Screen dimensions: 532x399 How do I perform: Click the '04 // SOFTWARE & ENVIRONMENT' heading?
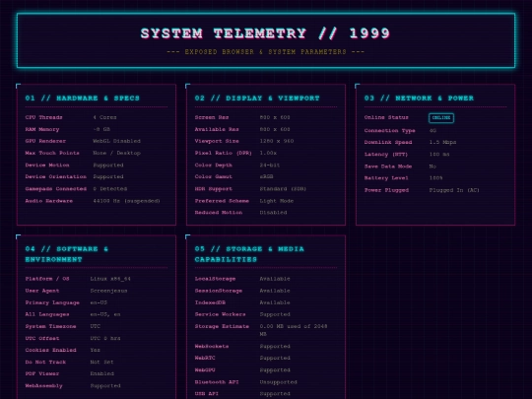(x=67, y=254)
